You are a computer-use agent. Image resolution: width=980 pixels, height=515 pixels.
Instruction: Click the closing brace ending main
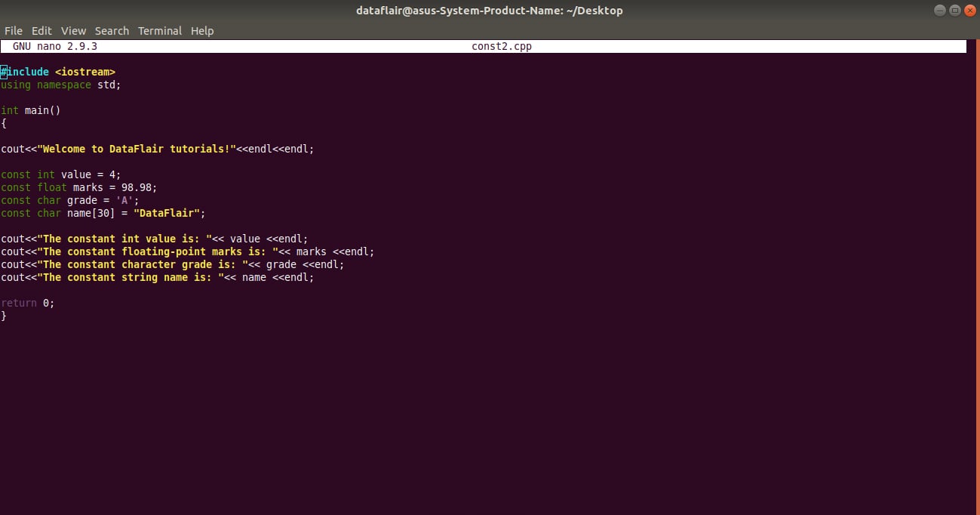[x=4, y=316]
